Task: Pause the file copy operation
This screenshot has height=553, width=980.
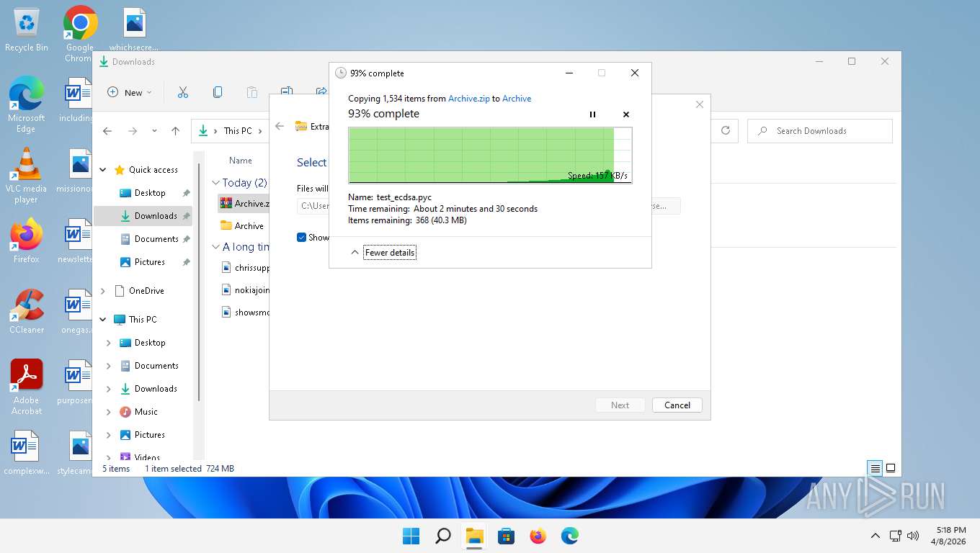Action: coord(592,114)
